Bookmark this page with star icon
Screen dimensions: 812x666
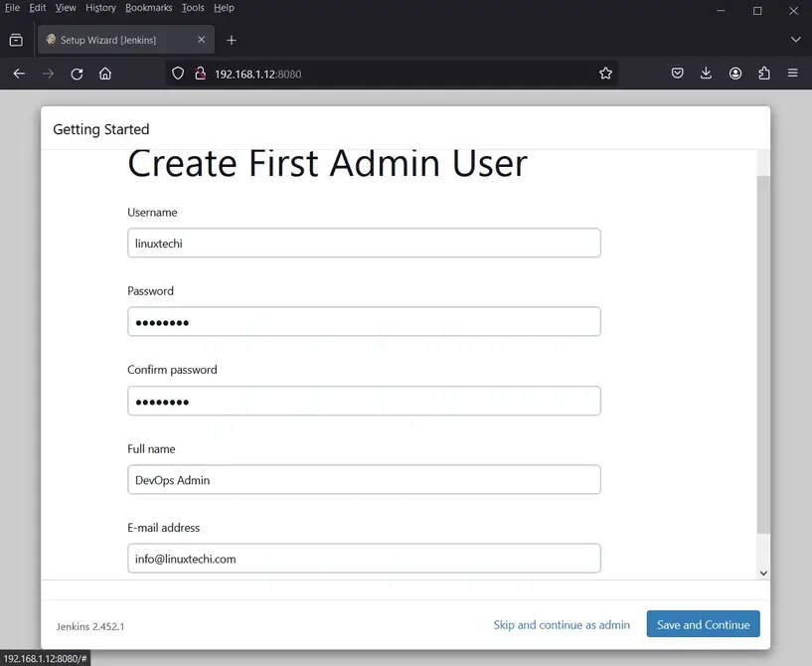point(605,74)
